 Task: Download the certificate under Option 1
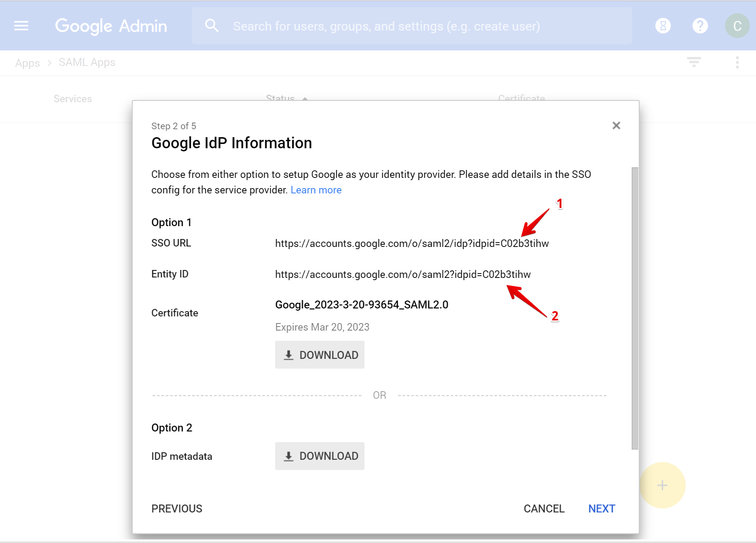[x=320, y=355]
